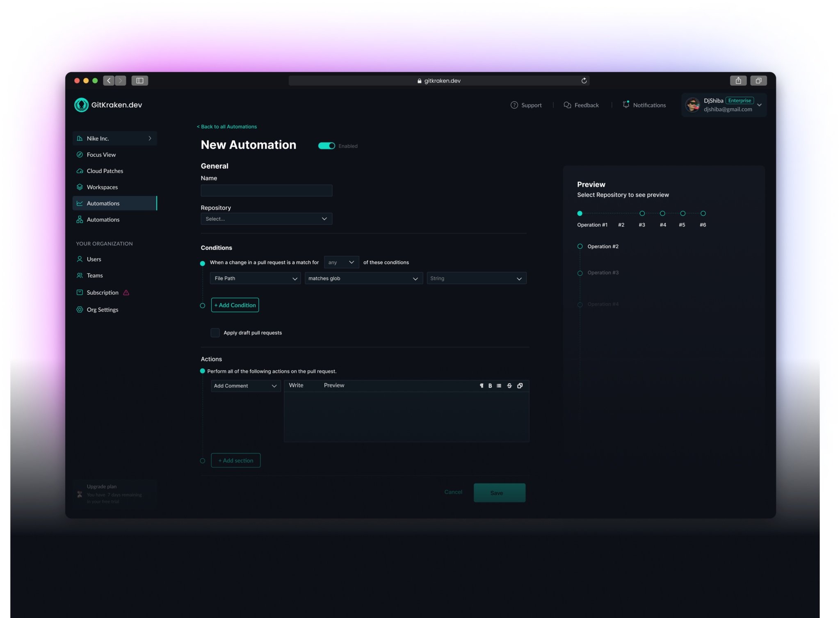Check Apply draft pull requests
This screenshot has width=840, height=618.
point(215,333)
